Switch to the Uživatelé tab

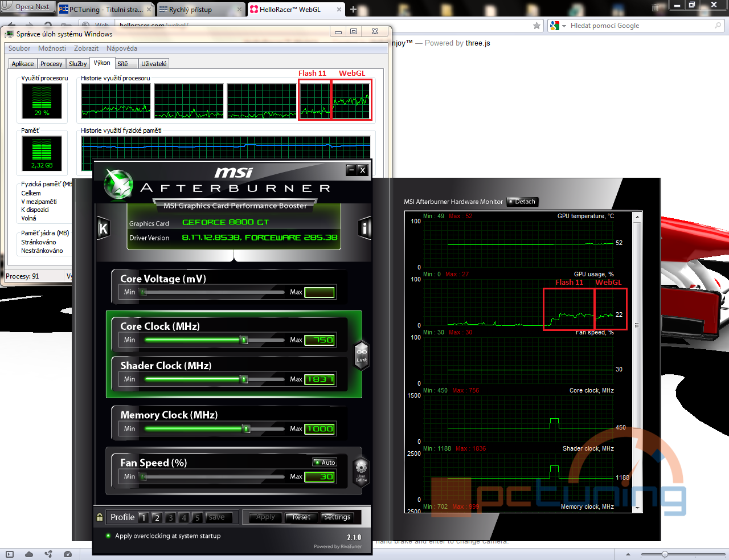coord(154,64)
